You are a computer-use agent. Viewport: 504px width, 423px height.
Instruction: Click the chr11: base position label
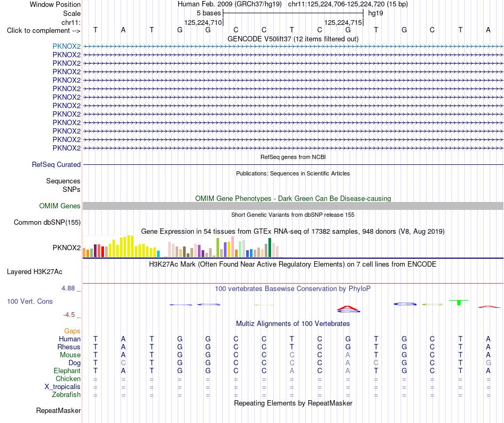pyautogui.click(x=71, y=22)
